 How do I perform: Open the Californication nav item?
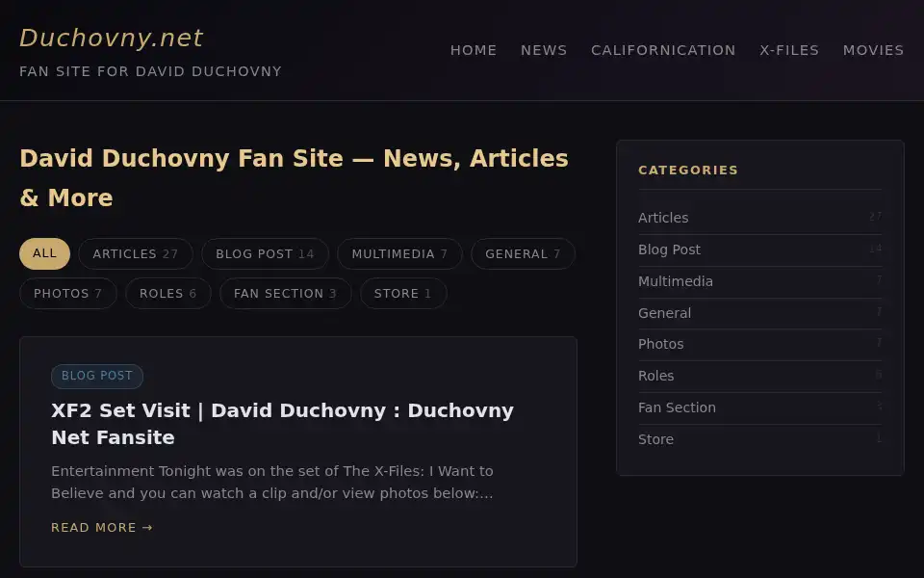click(663, 50)
